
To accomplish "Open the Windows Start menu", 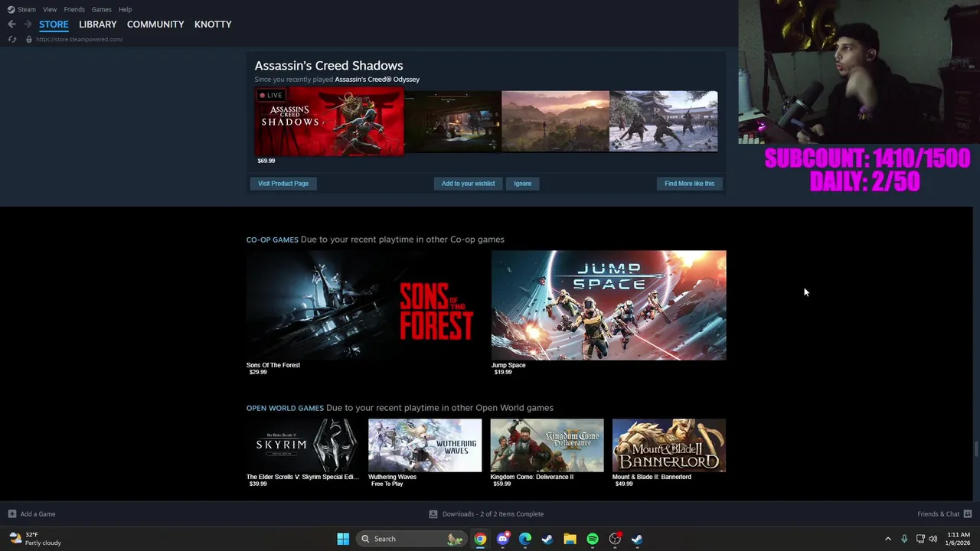I will pos(343,539).
